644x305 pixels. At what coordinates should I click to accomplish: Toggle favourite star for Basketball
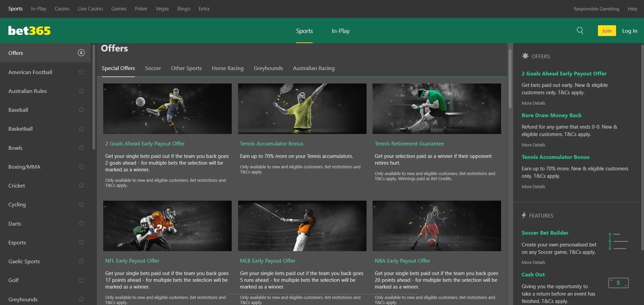click(81, 129)
